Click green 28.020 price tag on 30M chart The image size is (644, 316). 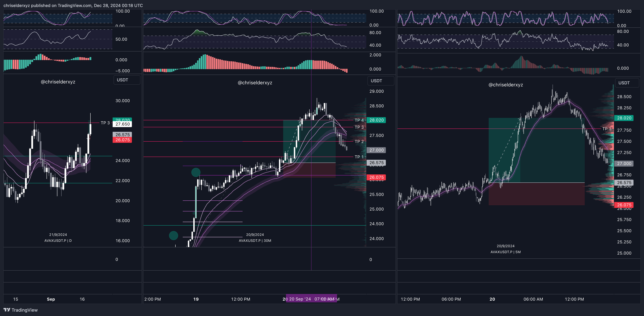(x=376, y=120)
